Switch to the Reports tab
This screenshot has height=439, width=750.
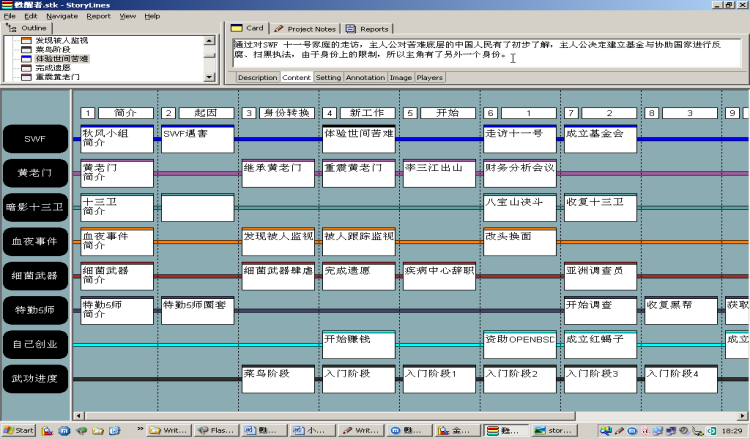tap(369, 29)
